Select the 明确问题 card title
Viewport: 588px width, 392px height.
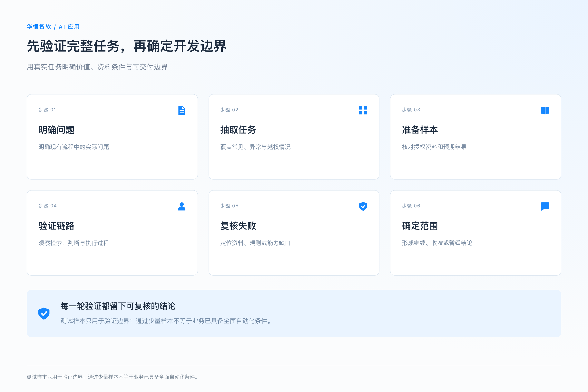[56, 130]
